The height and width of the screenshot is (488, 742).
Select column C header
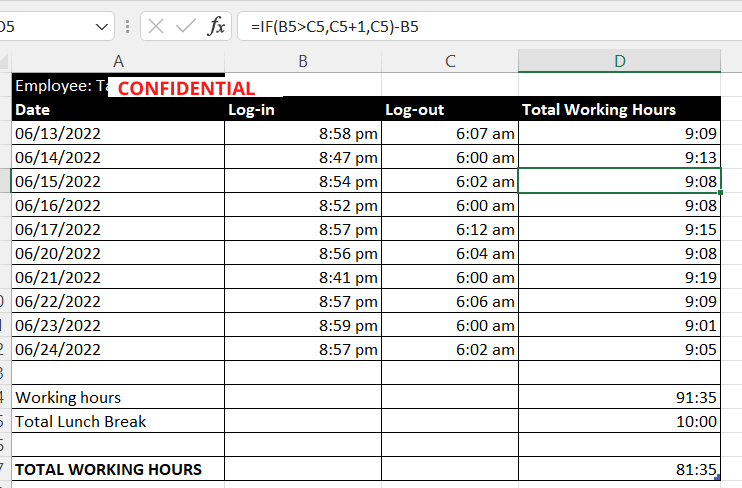[x=450, y=61]
